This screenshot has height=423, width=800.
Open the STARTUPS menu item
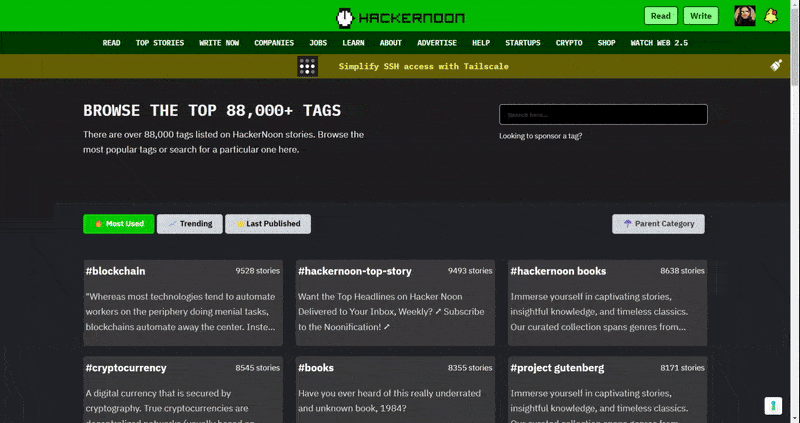[522, 43]
